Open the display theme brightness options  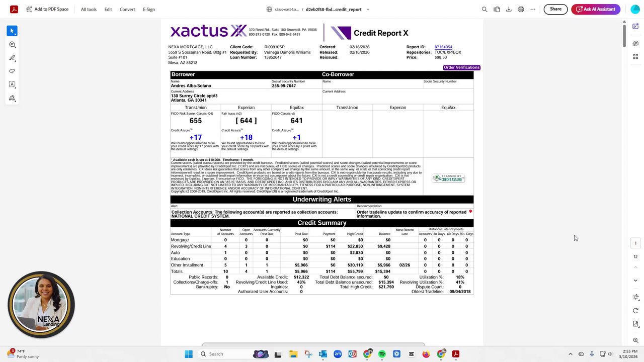[635, 297]
